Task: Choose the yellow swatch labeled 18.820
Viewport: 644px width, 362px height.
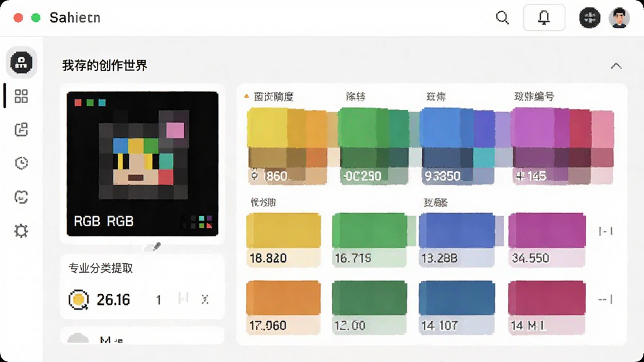Action: coord(284,240)
